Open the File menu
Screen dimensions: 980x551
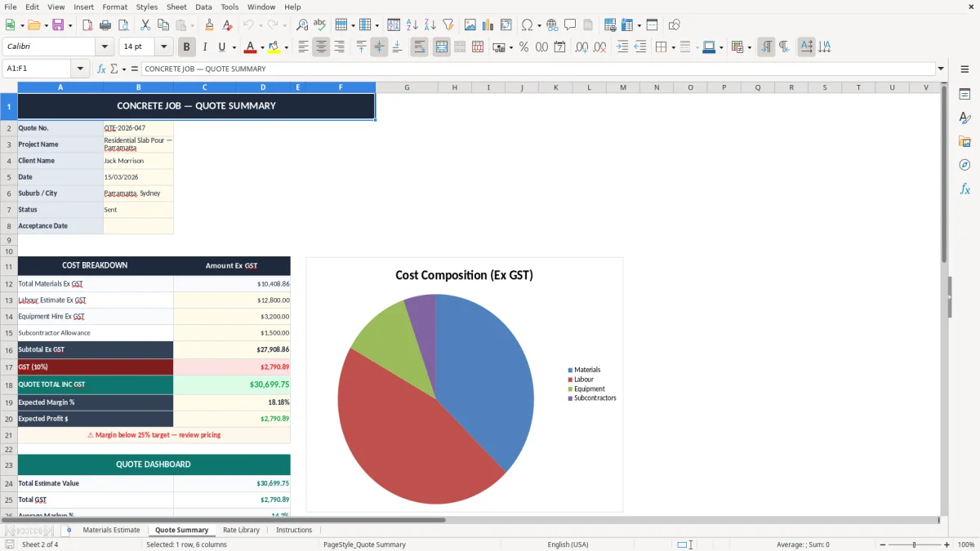10,7
